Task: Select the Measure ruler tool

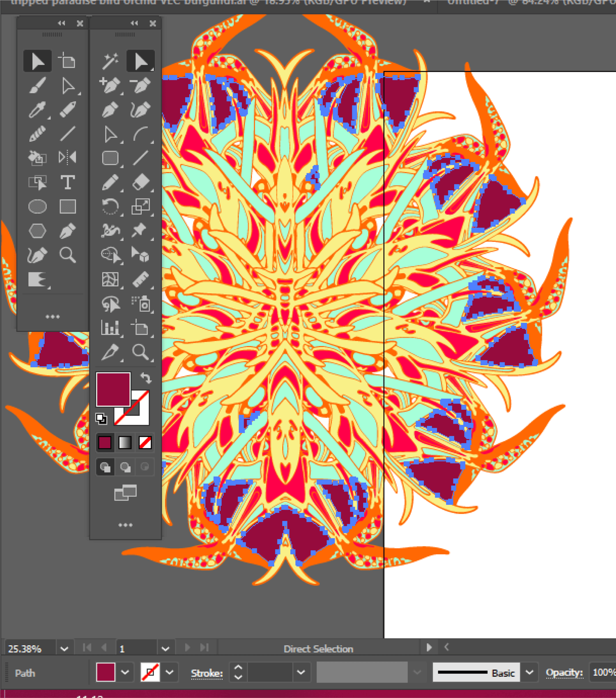Action: [140, 279]
